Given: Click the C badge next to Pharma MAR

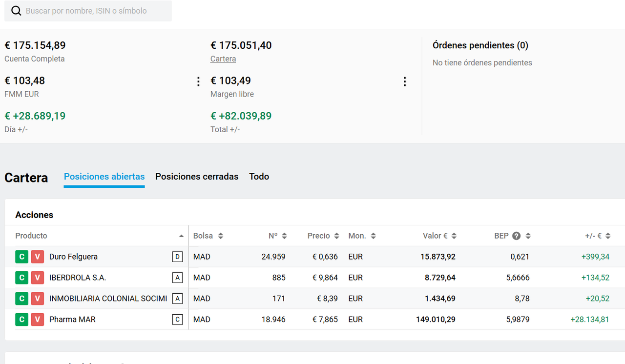Looking at the screenshot, I should (177, 320).
